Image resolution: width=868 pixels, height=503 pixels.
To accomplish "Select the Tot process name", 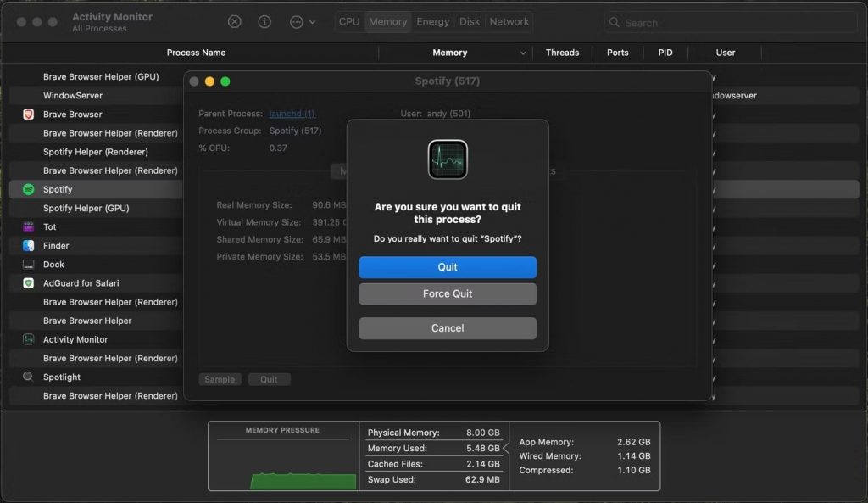I will point(49,227).
